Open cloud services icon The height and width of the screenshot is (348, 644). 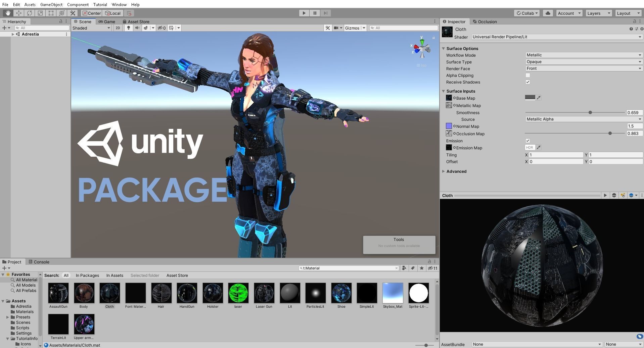click(x=548, y=13)
